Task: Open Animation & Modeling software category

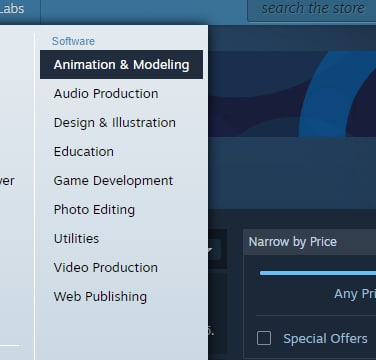Action: pyautogui.click(x=121, y=65)
